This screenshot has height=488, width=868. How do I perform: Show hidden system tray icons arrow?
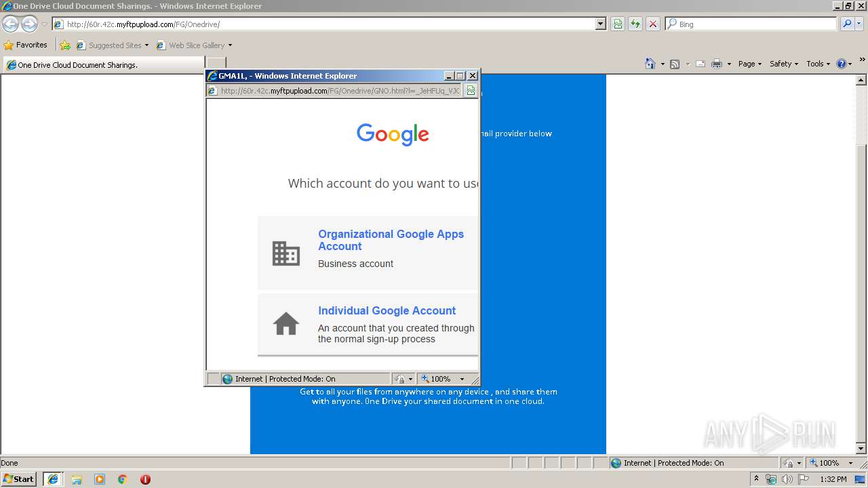click(757, 479)
